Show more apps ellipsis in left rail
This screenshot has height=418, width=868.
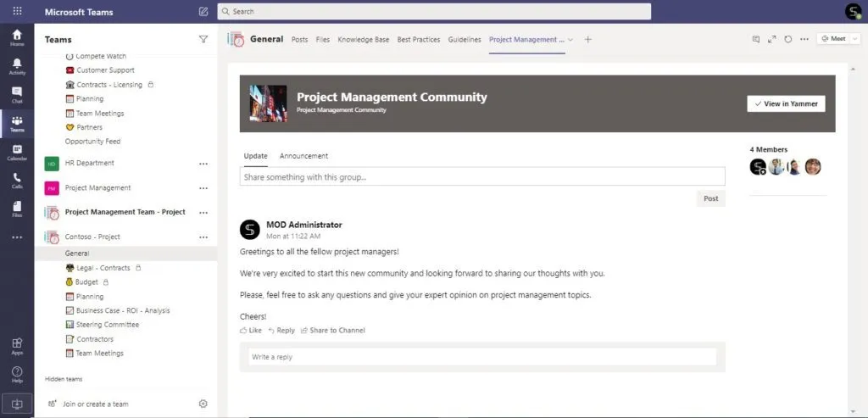tap(17, 237)
